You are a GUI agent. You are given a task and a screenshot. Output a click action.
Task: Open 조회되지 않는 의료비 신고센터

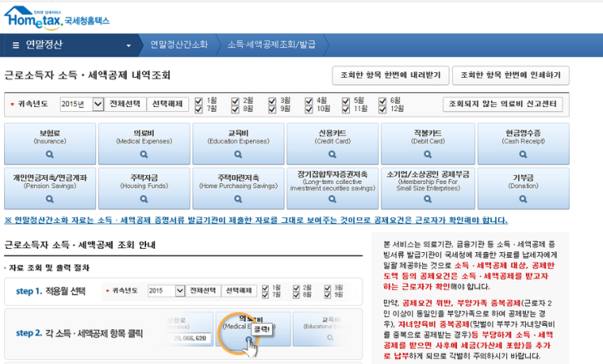tap(502, 104)
